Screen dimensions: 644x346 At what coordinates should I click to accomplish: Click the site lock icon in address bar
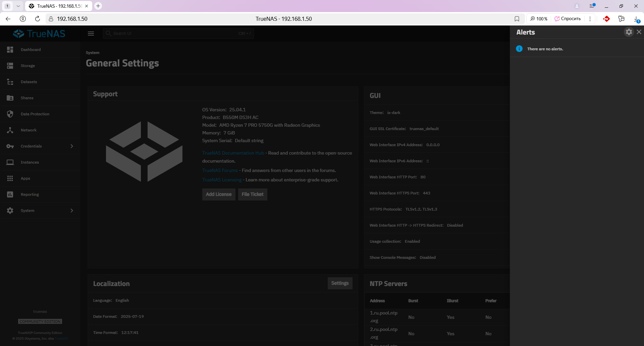(x=51, y=19)
